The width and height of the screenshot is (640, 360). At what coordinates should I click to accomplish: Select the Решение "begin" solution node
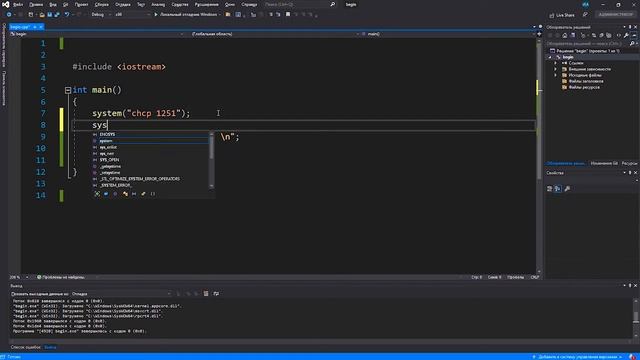pos(588,51)
